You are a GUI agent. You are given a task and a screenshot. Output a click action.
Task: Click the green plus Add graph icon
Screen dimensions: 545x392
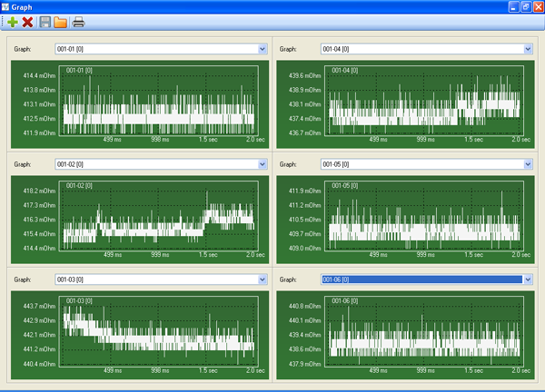[12, 22]
